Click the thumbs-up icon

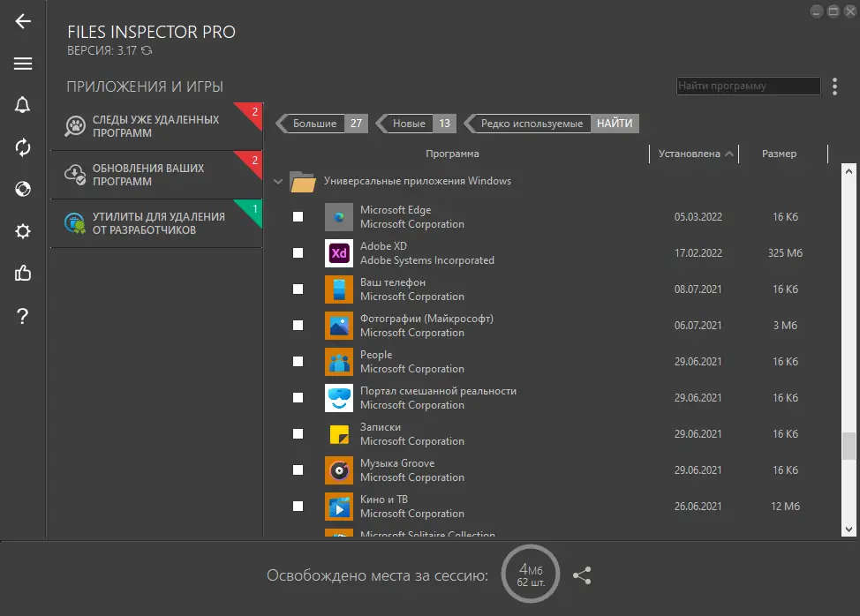(22, 273)
